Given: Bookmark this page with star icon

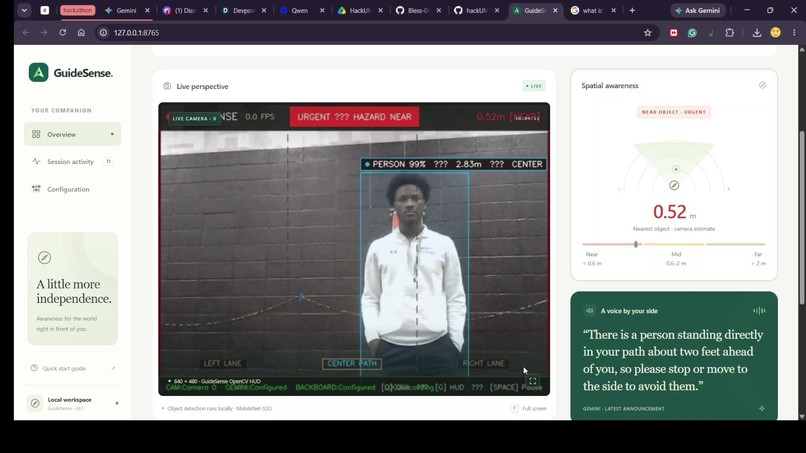Looking at the screenshot, I should [648, 32].
